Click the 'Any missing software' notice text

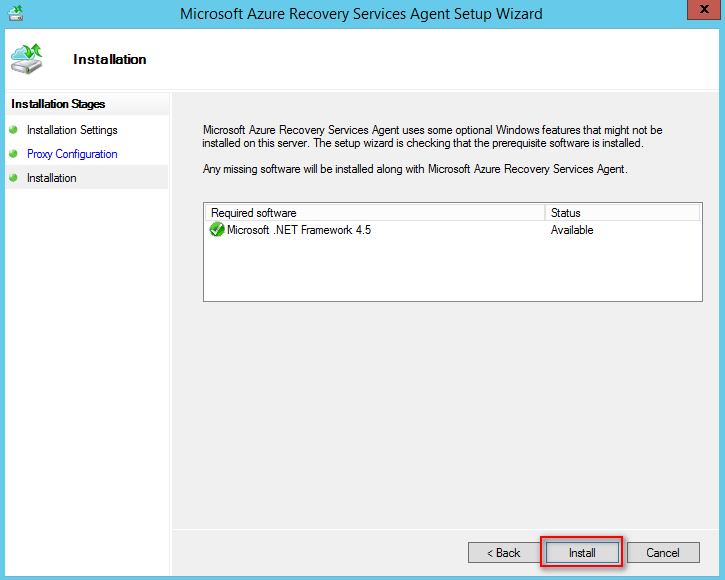pos(415,169)
